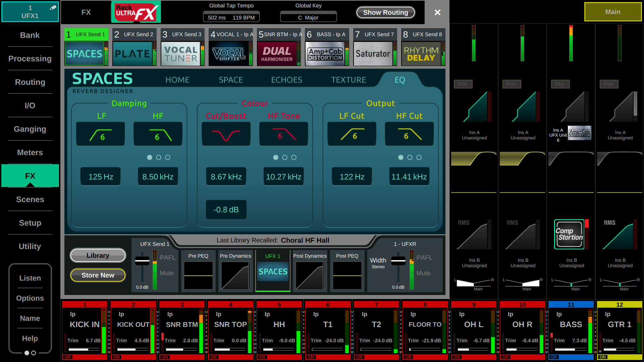Click the Damping LF slope icon
644x362 pixels.
point(101,134)
